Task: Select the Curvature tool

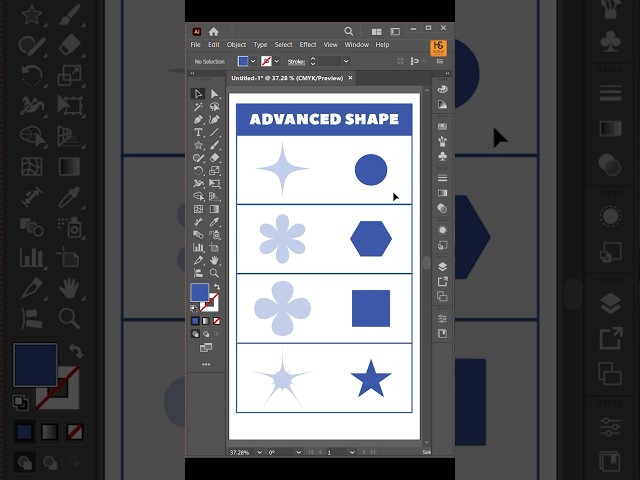Action: click(214, 120)
